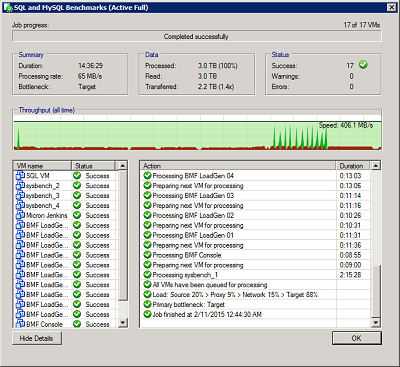The image size is (400, 367).
Task: Close the SQL and MySQL Benchmarks dialog
Action: tap(391, 7)
